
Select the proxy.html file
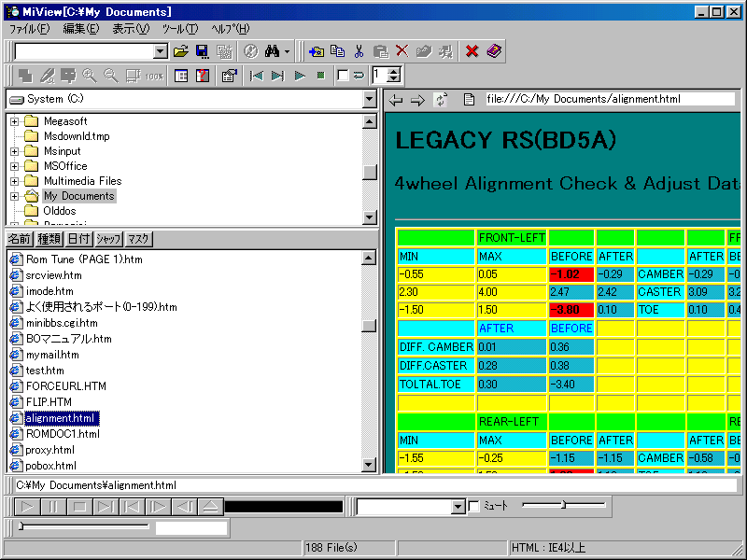click(50, 450)
